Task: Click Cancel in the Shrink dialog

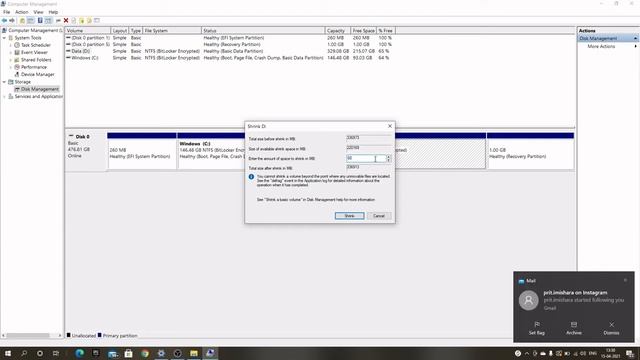Action: pyautogui.click(x=379, y=216)
